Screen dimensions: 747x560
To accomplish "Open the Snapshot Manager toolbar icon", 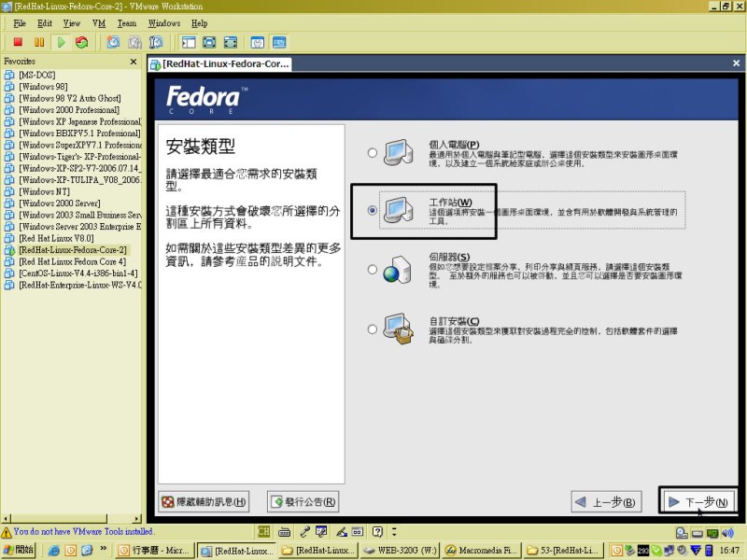I will click(x=156, y=42).
